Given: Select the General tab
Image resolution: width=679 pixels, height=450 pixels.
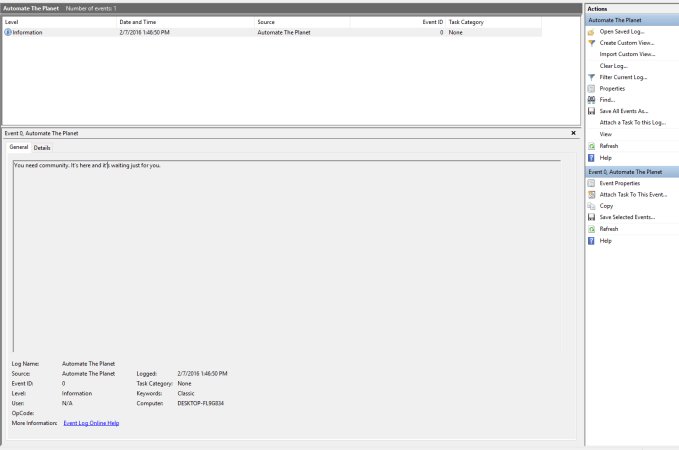Looking at the screenshot, I should (x=19, y=147).
